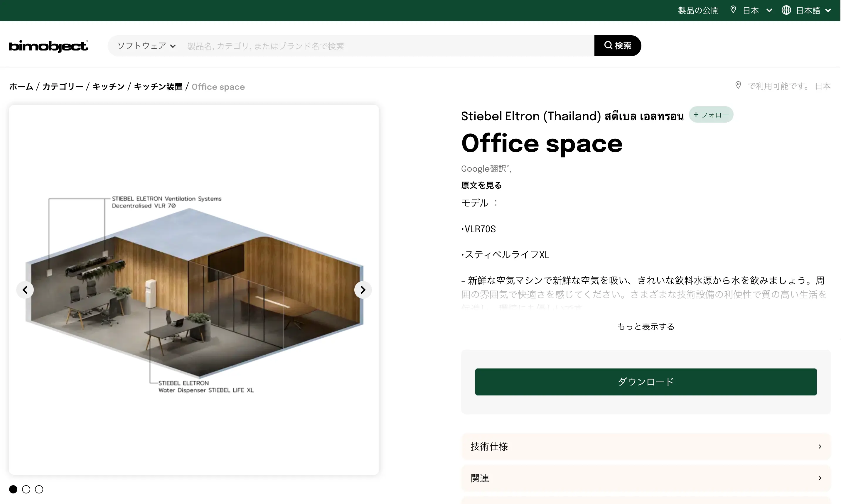Select the third carousel dot
The image size is (841, 504).
click(x=39, y=489)
